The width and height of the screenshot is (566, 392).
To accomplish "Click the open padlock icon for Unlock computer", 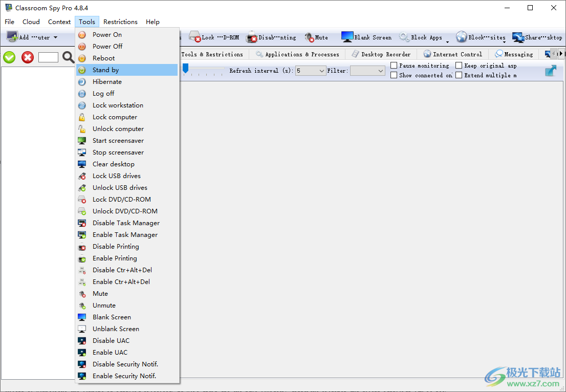I will point(82,129).
